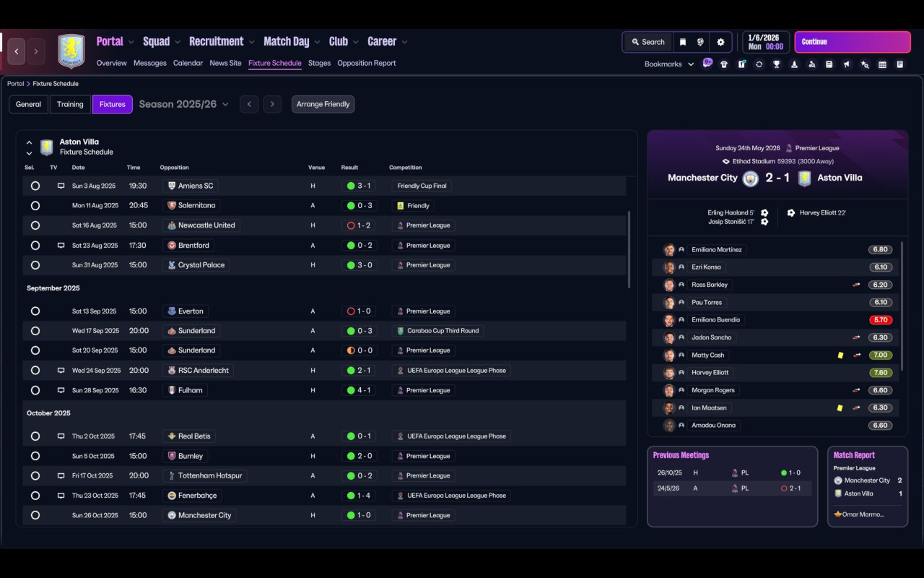This screenshot has width=924, height=578.
Task: Expand the Recruitment menu dropdown
Action: (x=252, y=43)
